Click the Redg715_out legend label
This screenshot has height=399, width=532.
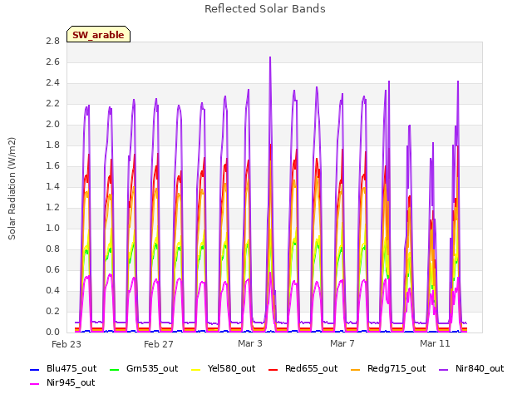[397, 368]
